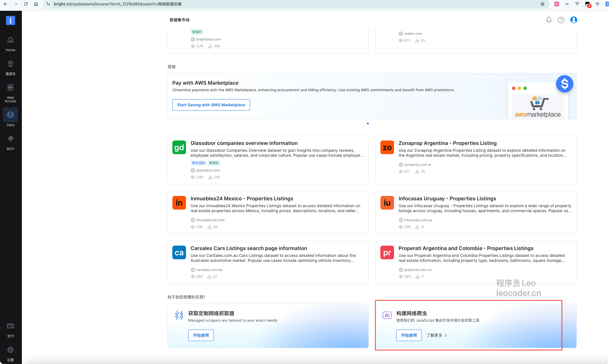Screen dimensions: 609x364
Task: Click the help question mark icon
Action: (x=561, y=20)
